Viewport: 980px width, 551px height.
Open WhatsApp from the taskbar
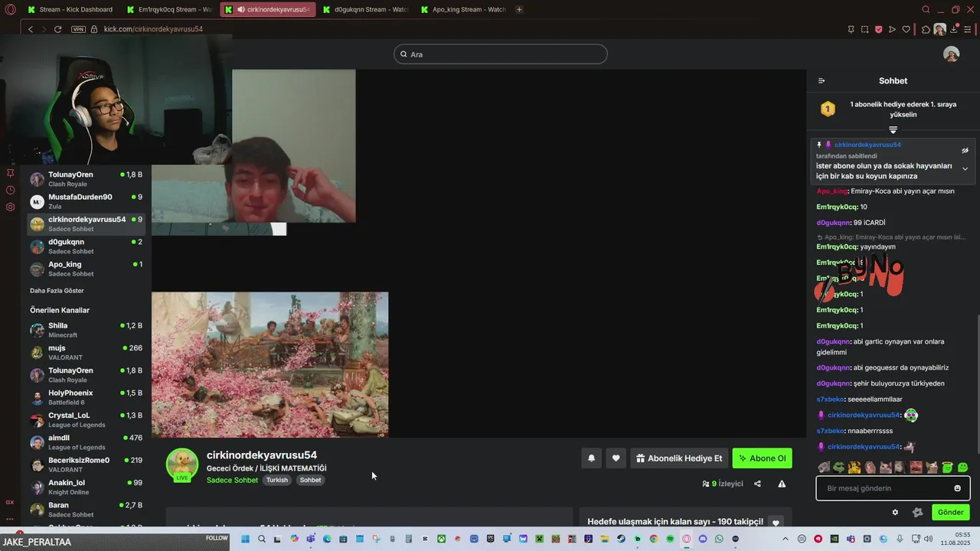(x=719, y=539)
